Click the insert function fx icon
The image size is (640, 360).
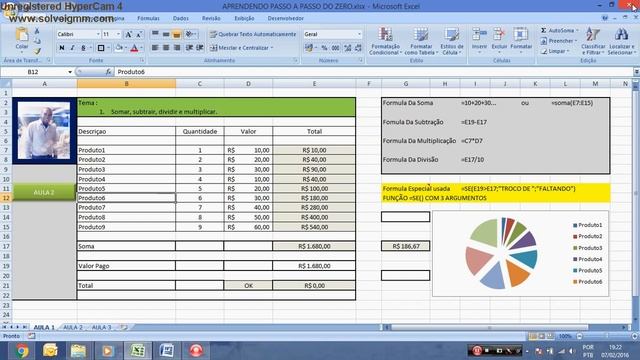tap(108, 72)
